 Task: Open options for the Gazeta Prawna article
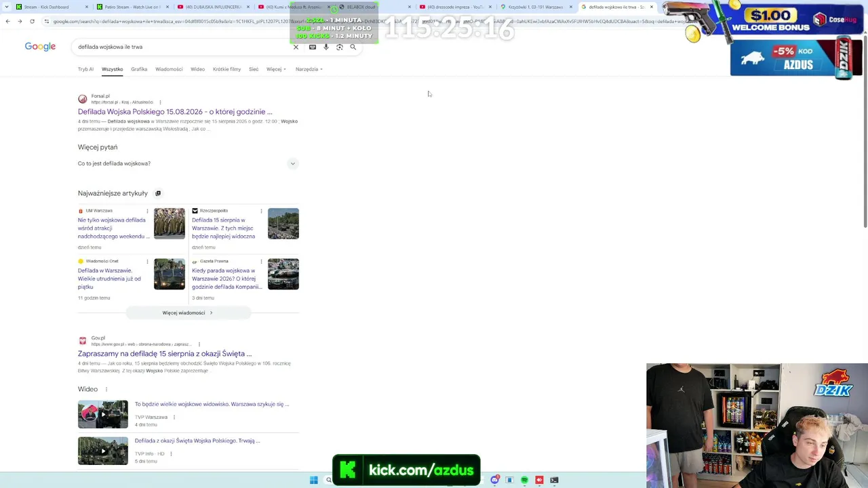pos(261,261)
